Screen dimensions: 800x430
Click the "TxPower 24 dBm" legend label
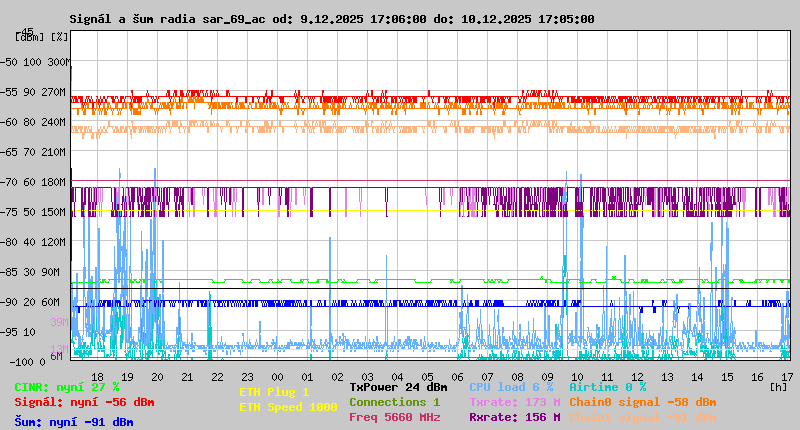pyautogui.click(x=398, y=387)
